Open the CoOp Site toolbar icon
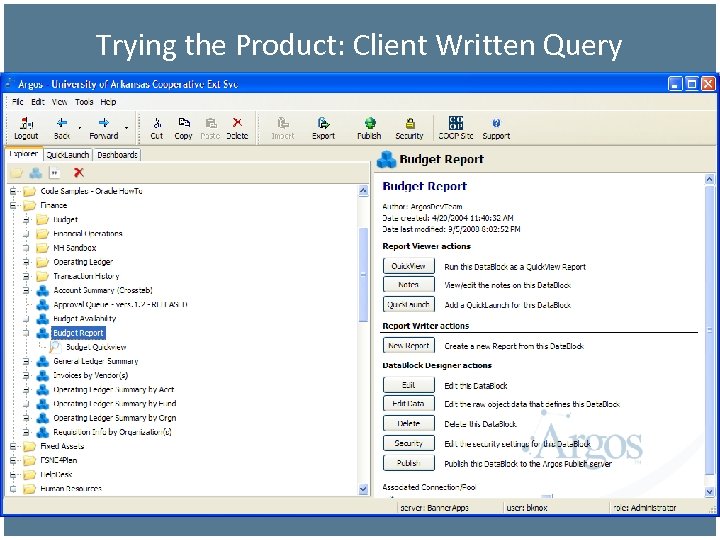 pos(456,123)
